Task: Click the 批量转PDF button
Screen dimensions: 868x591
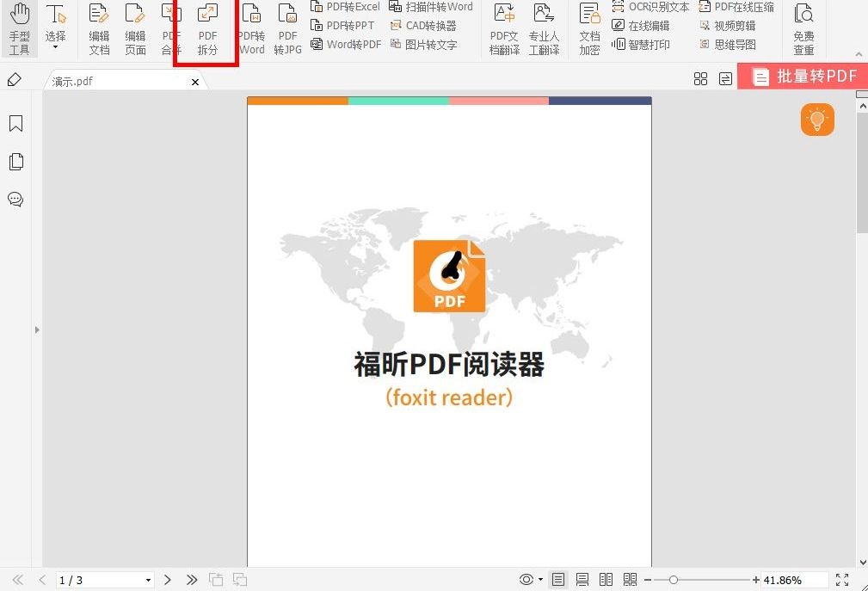Action: point(804,77)
